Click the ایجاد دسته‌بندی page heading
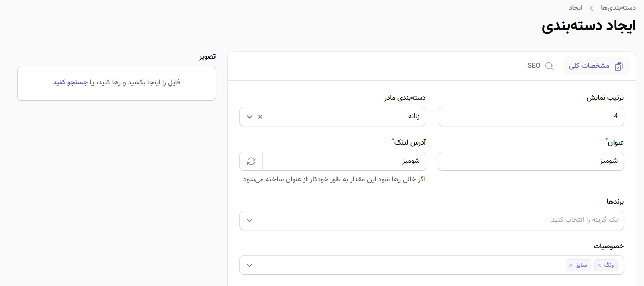Screen dimensions: 644x286 [589, 26]
